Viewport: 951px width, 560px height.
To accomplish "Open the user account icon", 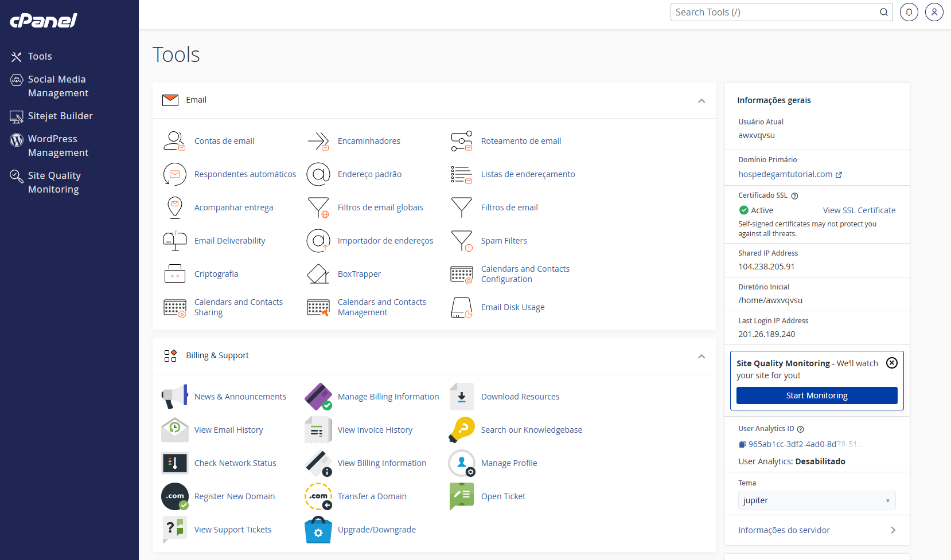I will point(934,12).
